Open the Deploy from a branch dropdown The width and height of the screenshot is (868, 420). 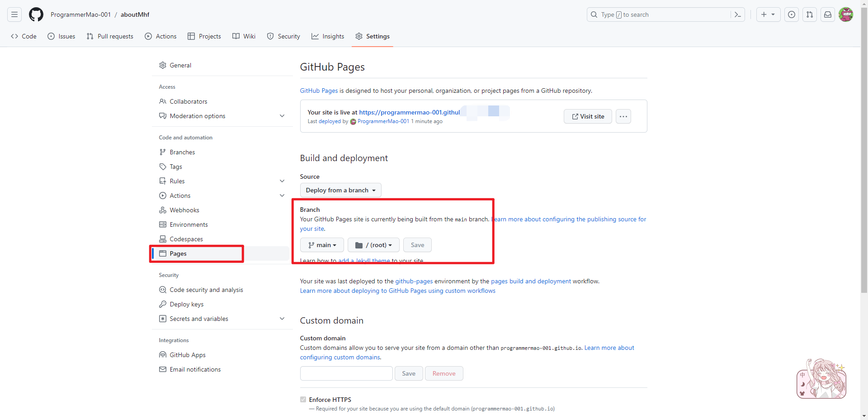[x=340, y=190]
